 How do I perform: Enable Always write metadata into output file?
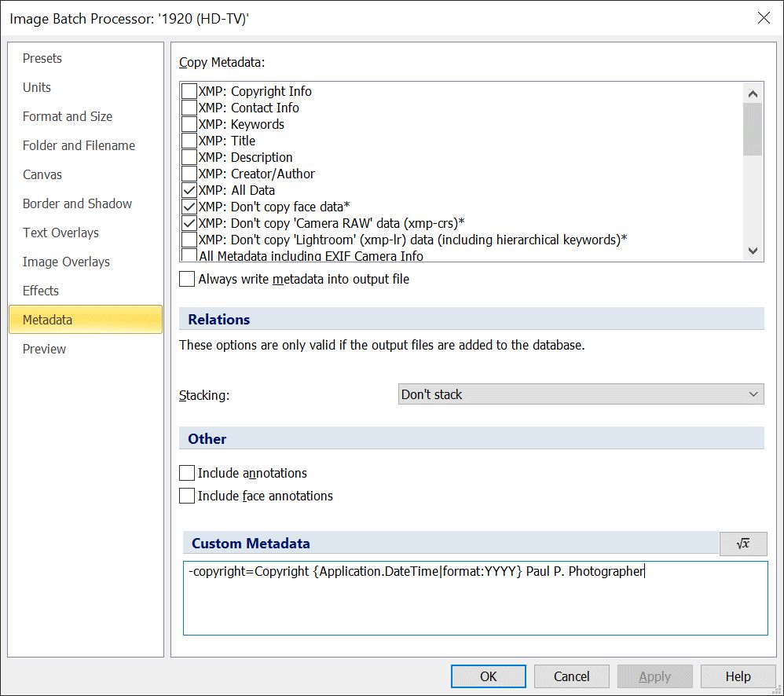(x=187, y=279)
